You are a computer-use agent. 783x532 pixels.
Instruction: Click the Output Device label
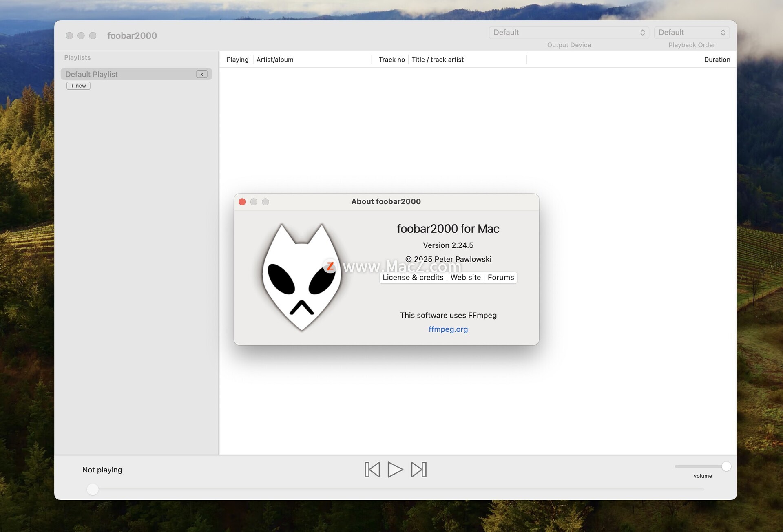pos(569,45)
